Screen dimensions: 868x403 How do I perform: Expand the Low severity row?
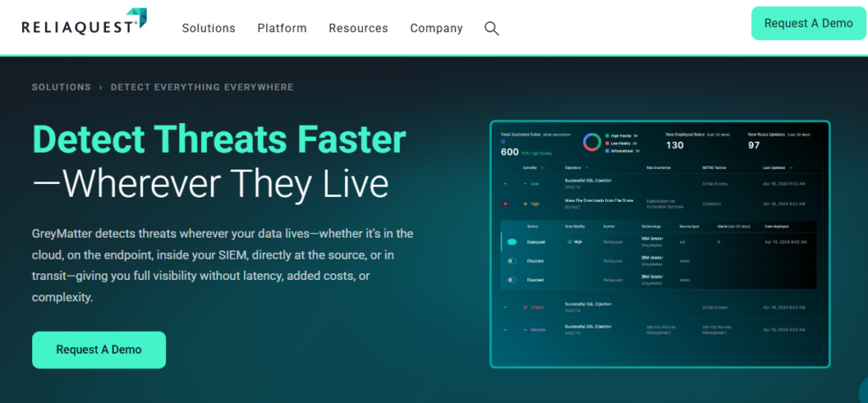pos(505,183)
